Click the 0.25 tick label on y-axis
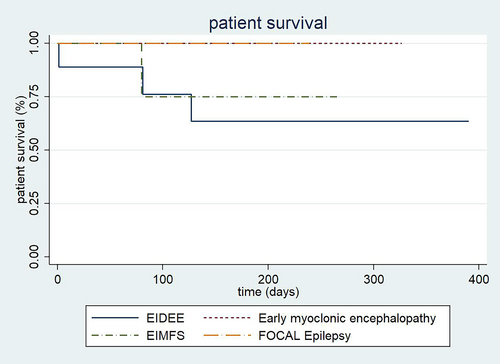 coord(34,203)
